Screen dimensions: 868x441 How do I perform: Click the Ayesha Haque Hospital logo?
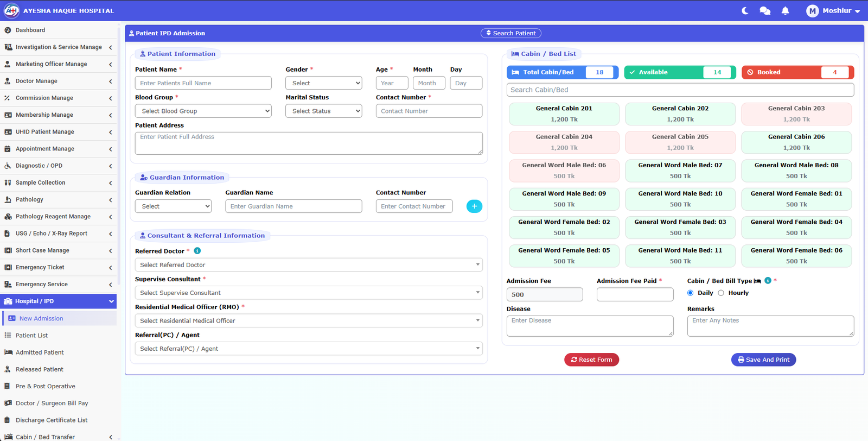click(x=11, y=11)
